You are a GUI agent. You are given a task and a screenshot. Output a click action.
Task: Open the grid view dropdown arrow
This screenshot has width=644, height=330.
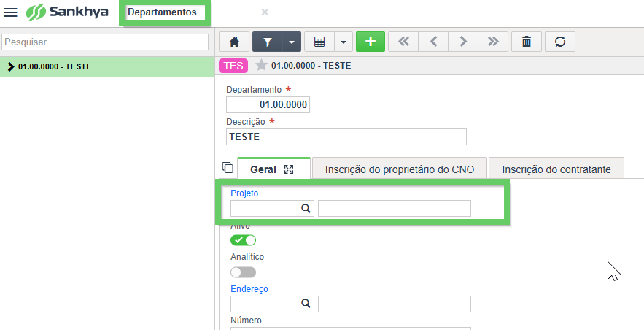(x=344, y=42)
